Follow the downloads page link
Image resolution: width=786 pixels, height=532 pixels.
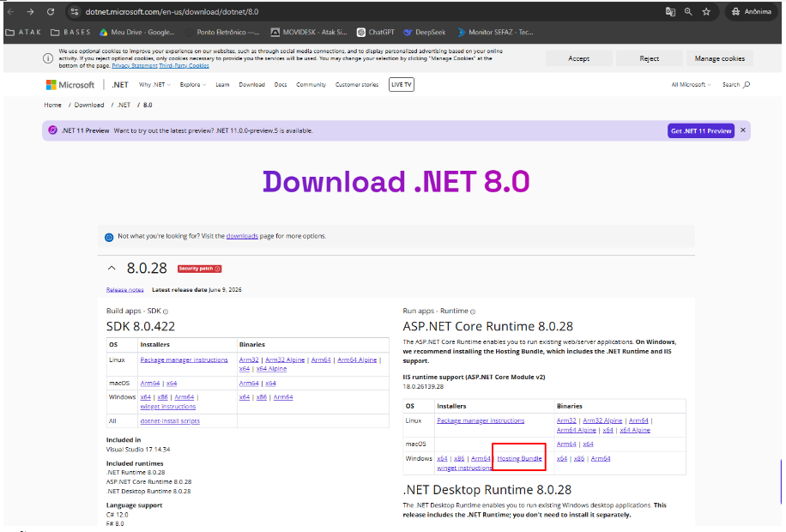point(242,236)
